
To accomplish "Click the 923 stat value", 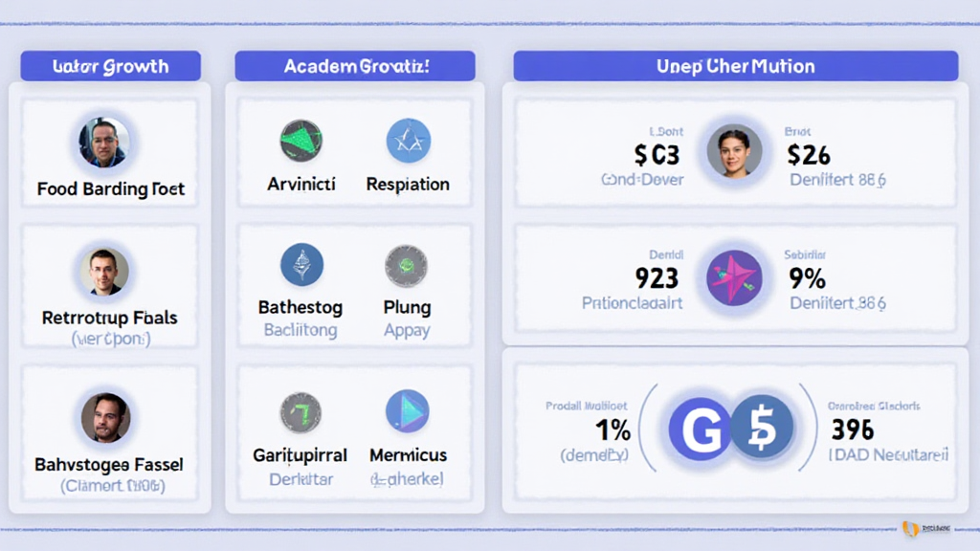I will coord(657,278).
